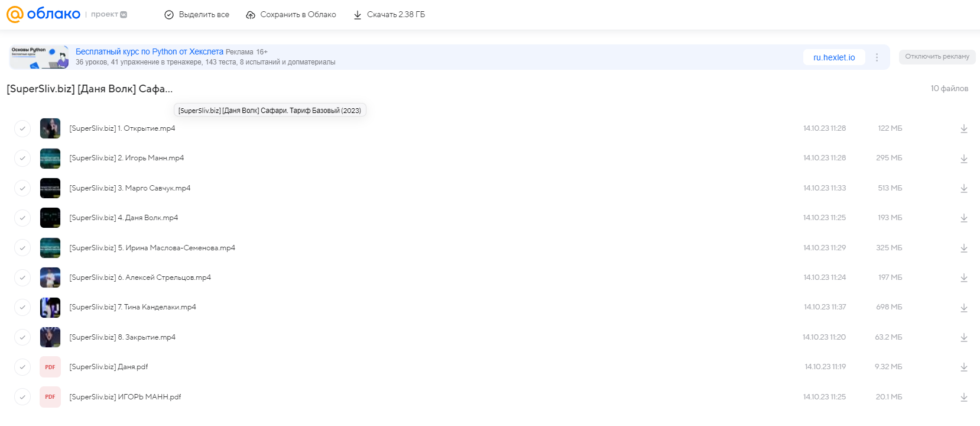Image resolution: width=980 pixels, height=426 pixels.
Task: Download the 1. Открытие.mp4 file
Action: (963, 128)
